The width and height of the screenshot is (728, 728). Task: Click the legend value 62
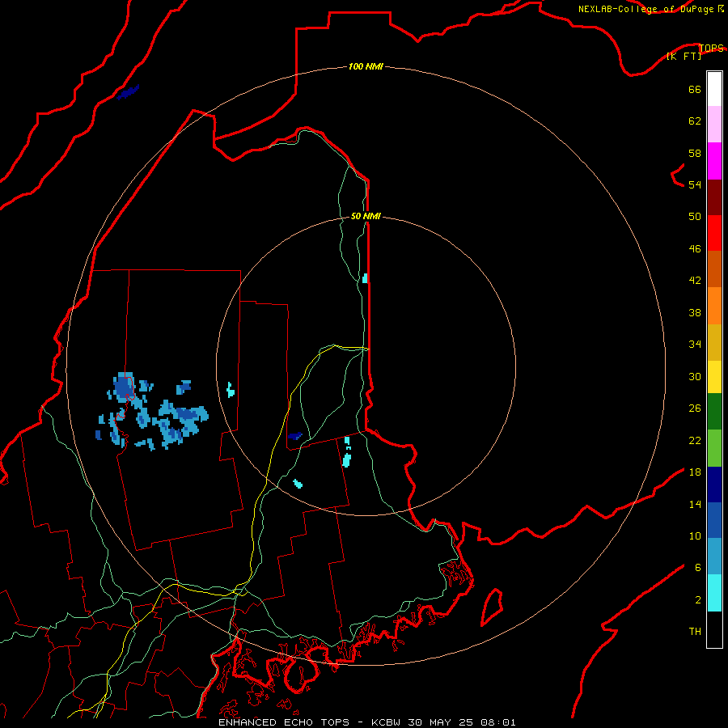tap(695, 121)
